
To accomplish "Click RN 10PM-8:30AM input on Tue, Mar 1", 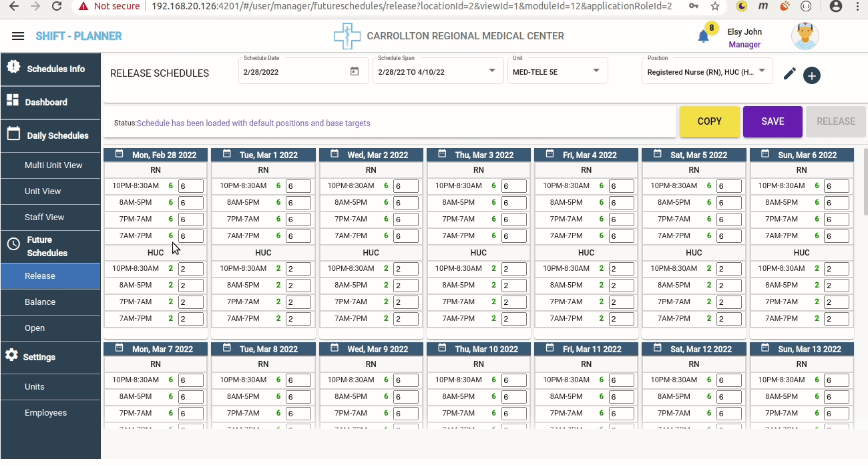I will [x=298, y=186].
